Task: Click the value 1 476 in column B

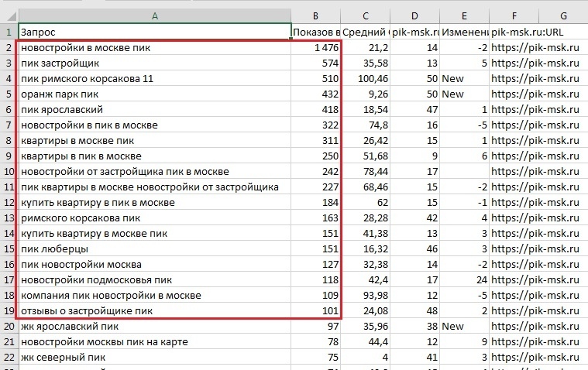Action: coord(316,48)
